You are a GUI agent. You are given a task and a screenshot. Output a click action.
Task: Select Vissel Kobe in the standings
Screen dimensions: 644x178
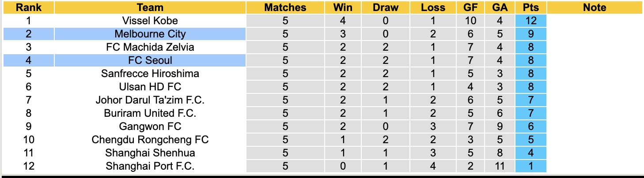pyautogui.click(x=150, y=21)
